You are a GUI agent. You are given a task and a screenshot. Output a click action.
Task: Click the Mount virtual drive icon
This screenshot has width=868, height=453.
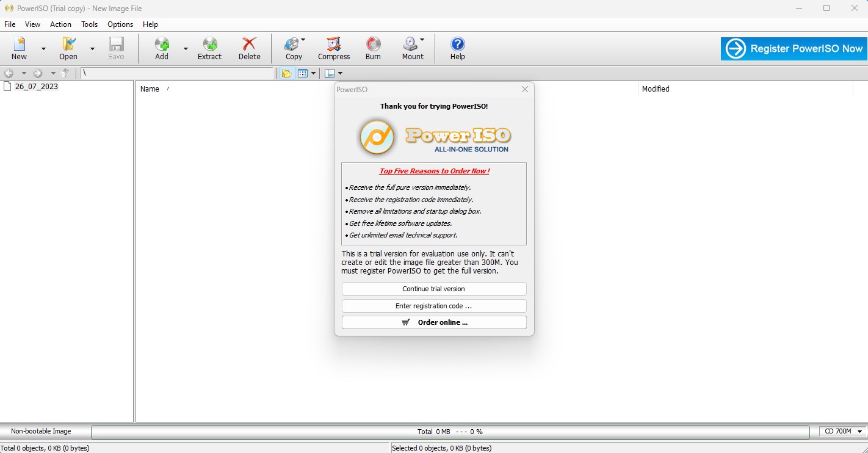click(410, 45)
